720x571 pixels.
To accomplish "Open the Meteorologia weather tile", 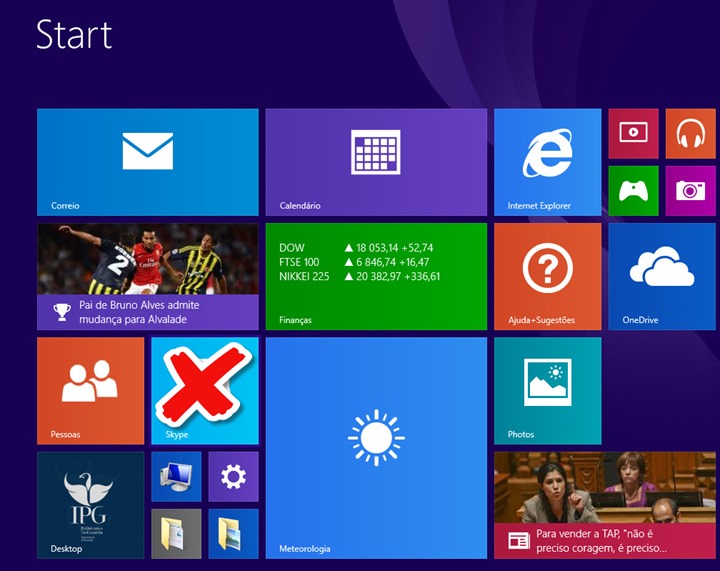I will click(x=376, y=448).
